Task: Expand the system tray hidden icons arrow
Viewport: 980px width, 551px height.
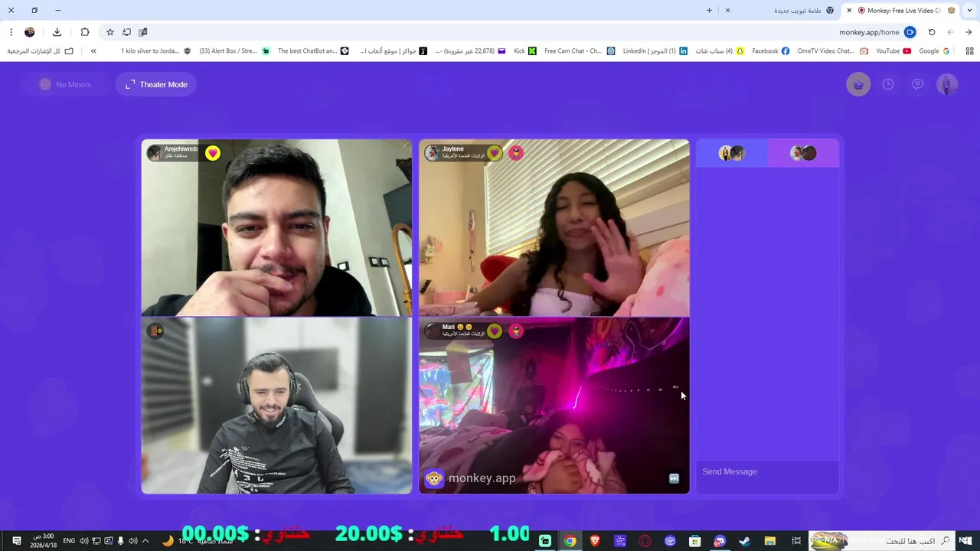Action: tap(145, 541)
